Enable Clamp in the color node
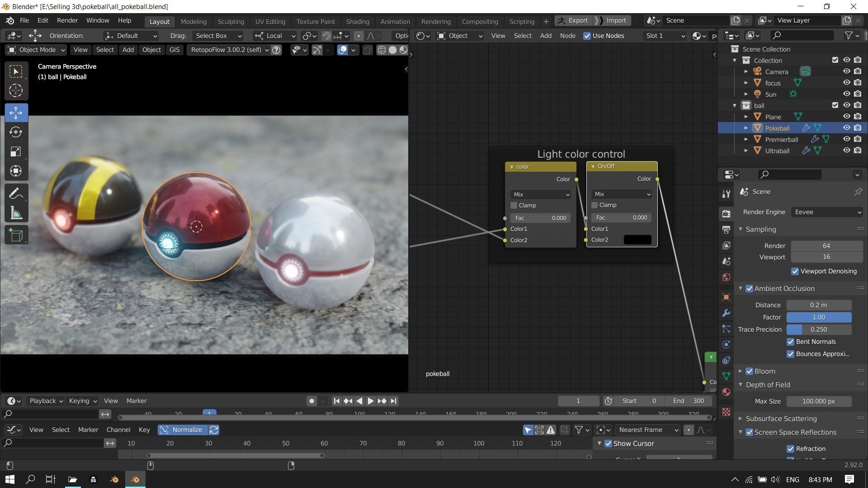Screen dimensions: 868x488 [x=514, y=205]
